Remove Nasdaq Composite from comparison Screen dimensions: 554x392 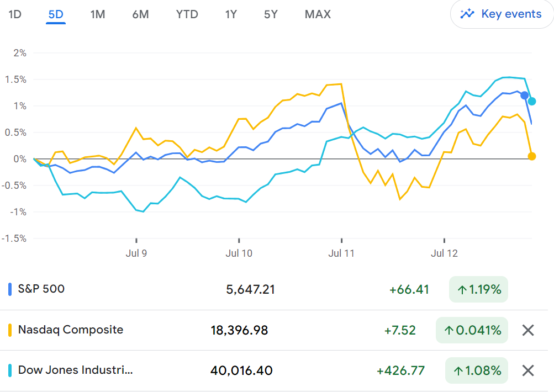click(x=528, y=330)
